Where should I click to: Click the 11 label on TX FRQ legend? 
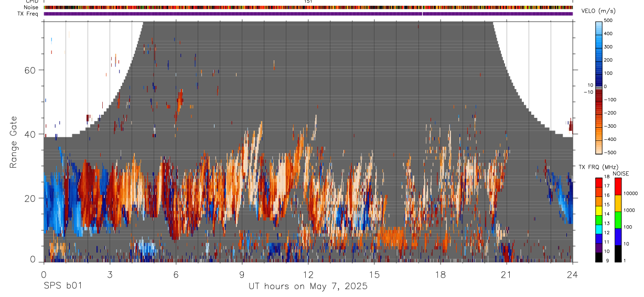[x=607, y=242]
